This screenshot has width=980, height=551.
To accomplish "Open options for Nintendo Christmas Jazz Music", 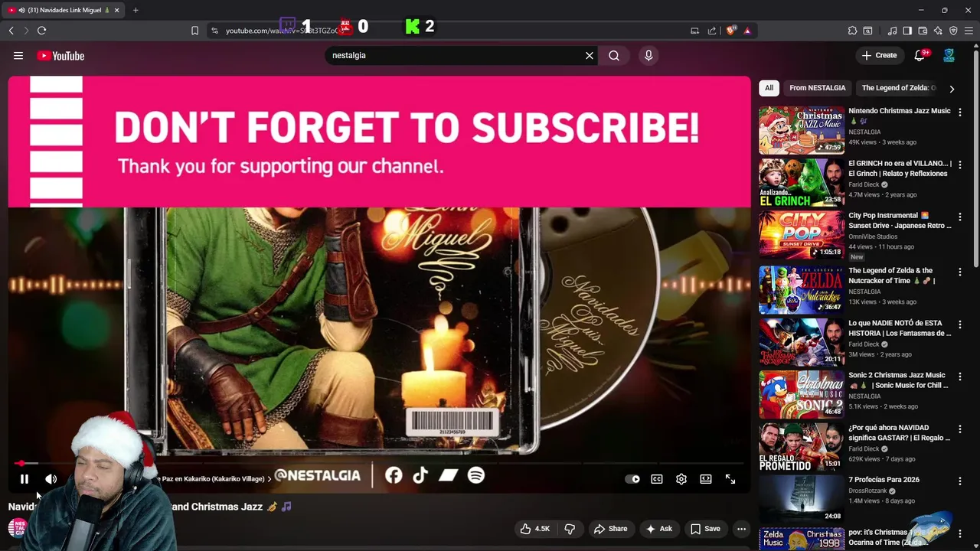I will 959,112.
